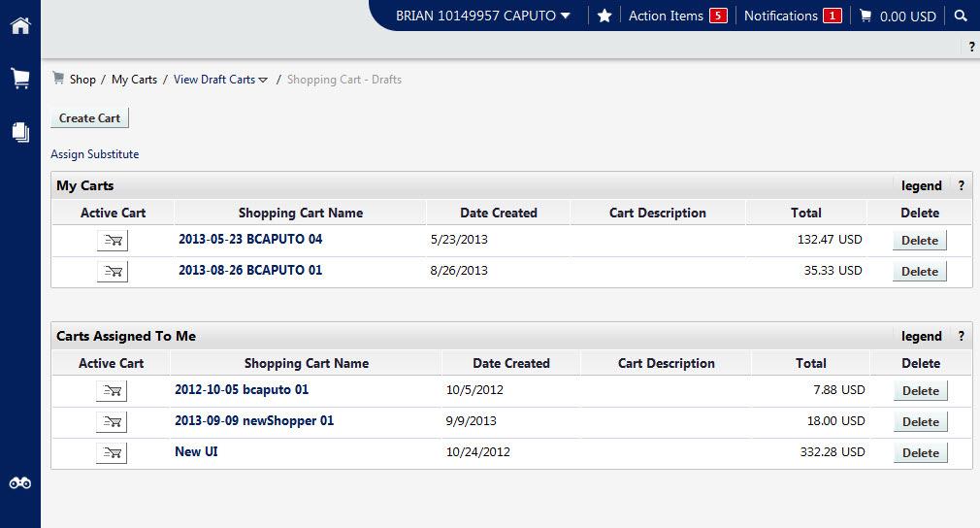Activate the New UI cart via its cart icon
980x528 pixels.
tap(112, 453)
